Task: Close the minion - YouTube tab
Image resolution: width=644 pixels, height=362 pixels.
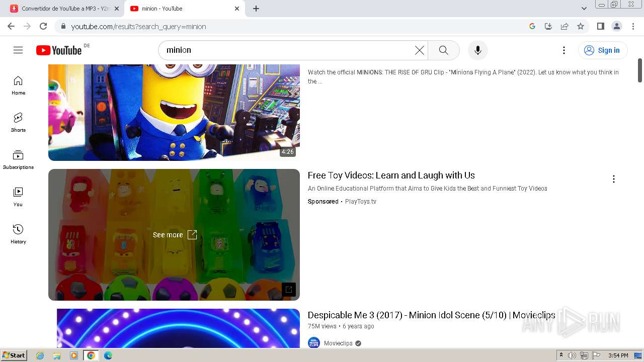Action: pos(237,9)
